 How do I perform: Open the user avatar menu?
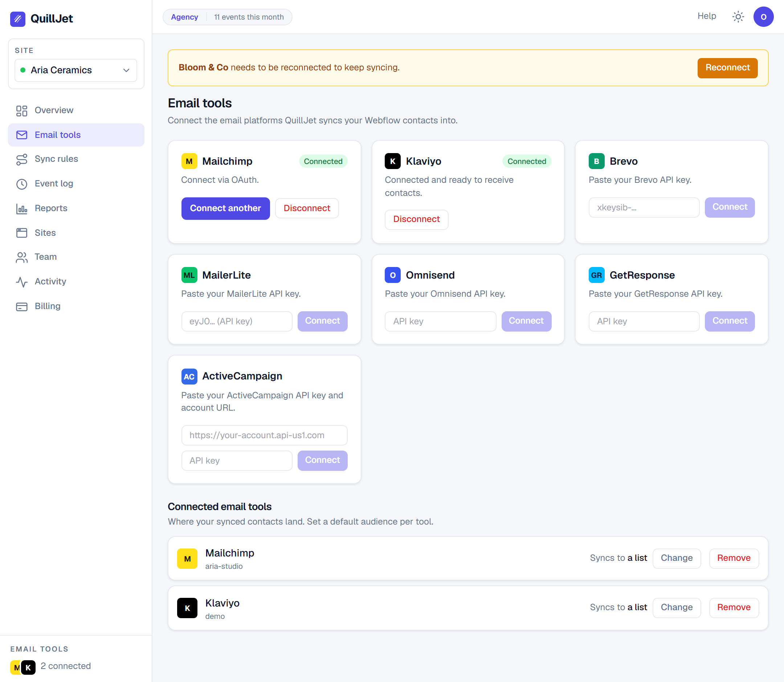coord(763,17)
